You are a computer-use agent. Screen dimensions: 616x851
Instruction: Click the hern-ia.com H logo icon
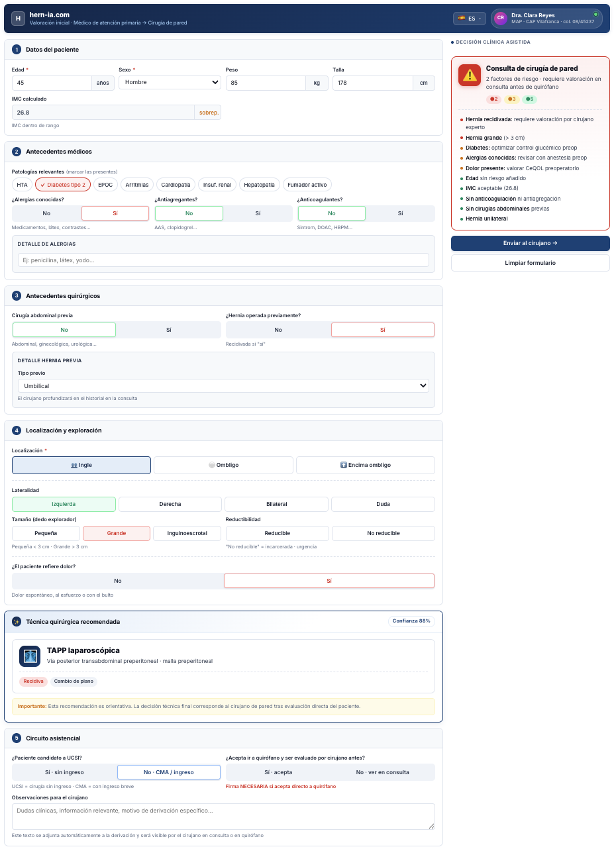click(x=18, y=19)
